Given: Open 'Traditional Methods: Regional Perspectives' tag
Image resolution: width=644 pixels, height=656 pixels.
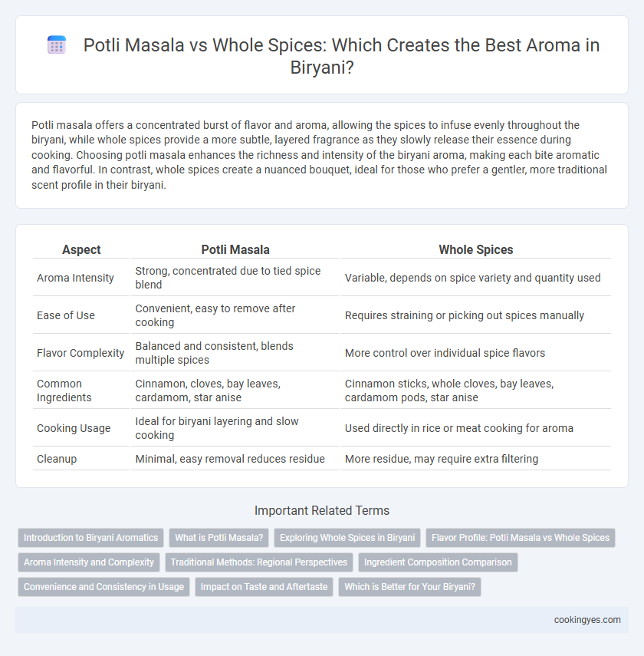Looking at the screenshot, I should point(259,562).
